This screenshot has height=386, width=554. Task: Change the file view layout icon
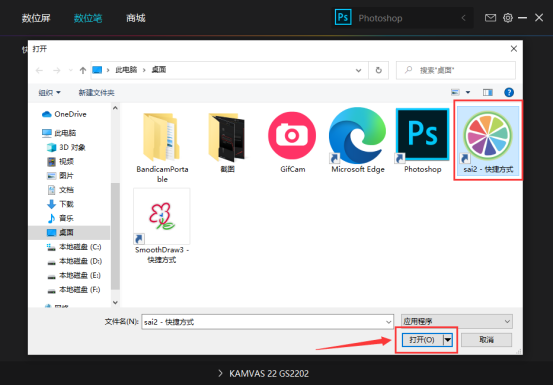tap(455, 93)
